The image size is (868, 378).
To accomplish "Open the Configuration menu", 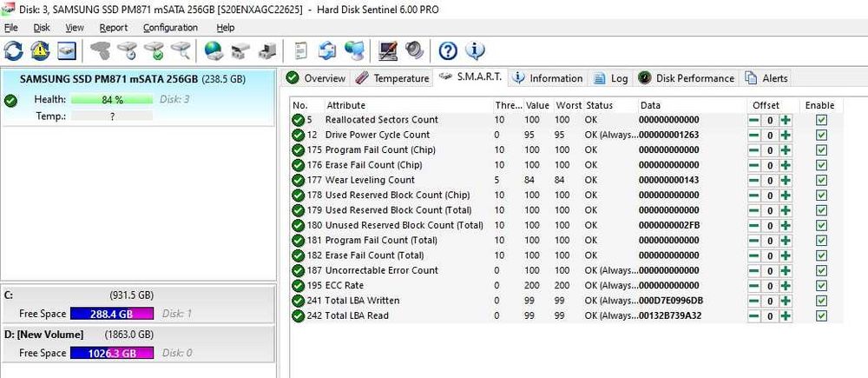I will (x=170, y=28).
